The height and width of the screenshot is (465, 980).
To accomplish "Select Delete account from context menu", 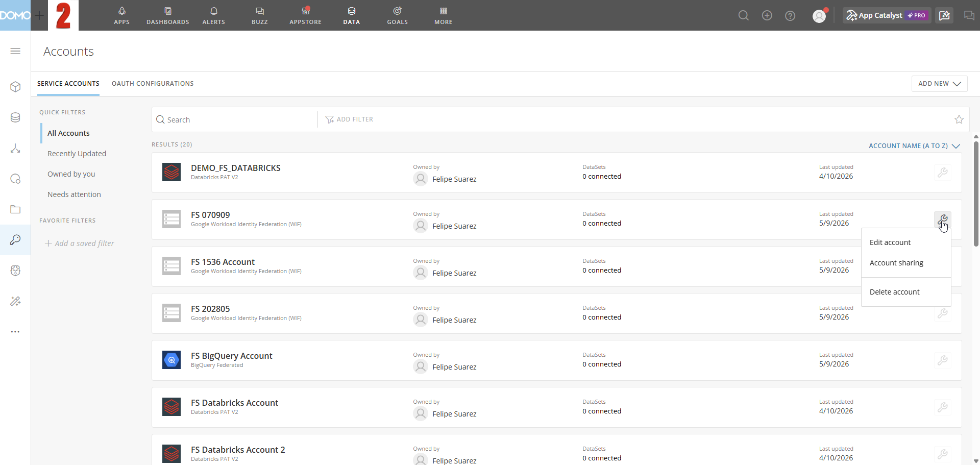I will coord(895,292).
